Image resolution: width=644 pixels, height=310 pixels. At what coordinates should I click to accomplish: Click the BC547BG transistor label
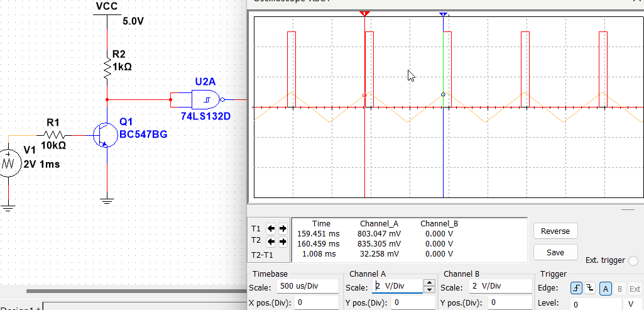pos(143,134)
